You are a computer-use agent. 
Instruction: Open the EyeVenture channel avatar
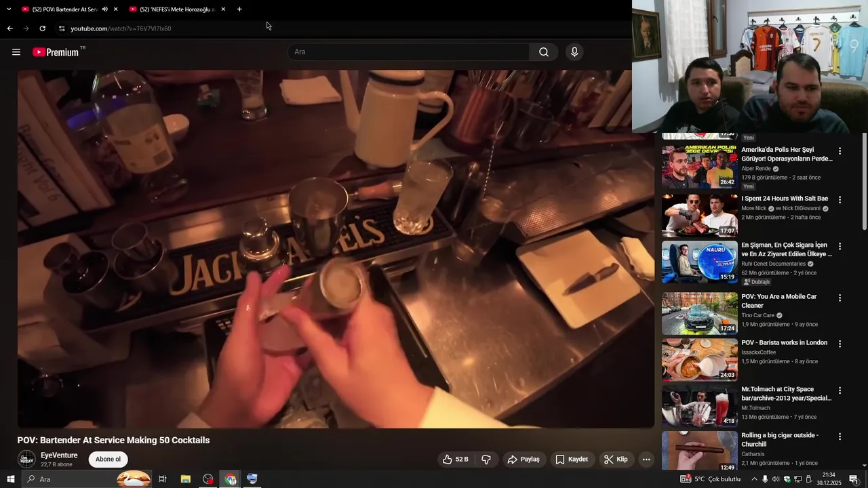pyautogui.click(x=26, y=459)
